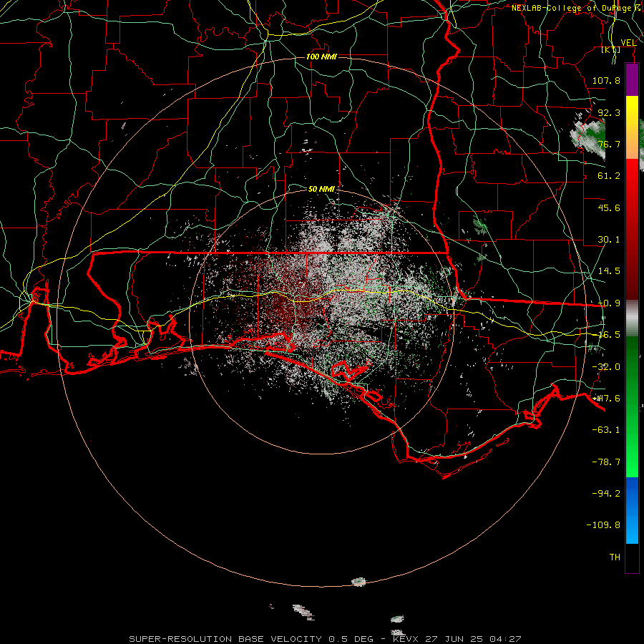Select the 76.7 velocity scale value
Screen dimensions: 644x644
[x=609, y=144]
